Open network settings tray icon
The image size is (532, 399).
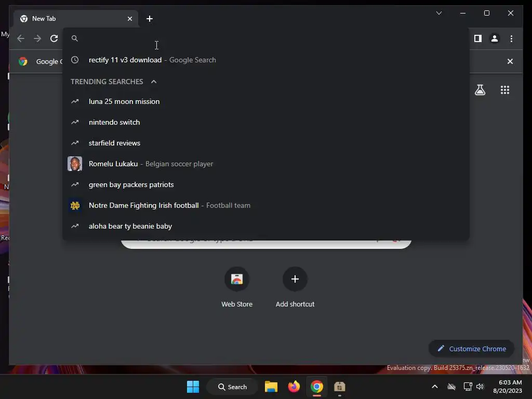(x=468, y=387)
